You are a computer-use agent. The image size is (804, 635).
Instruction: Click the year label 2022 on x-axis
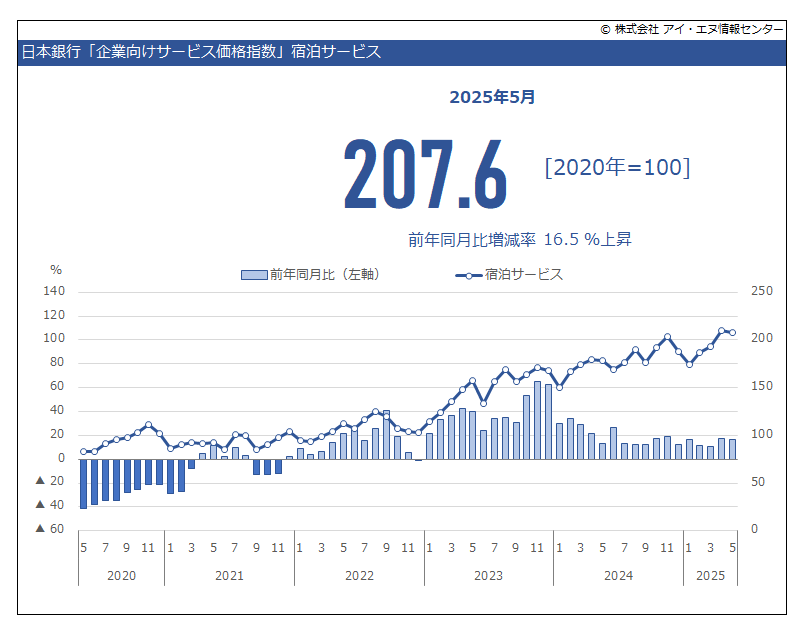(x=359, y=576)
